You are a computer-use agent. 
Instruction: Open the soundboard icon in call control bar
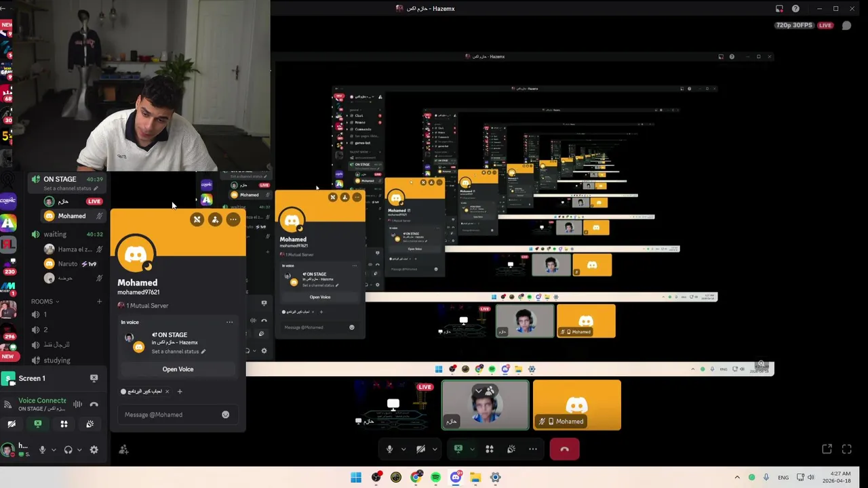pyautogui.click(x=511, y=449)
